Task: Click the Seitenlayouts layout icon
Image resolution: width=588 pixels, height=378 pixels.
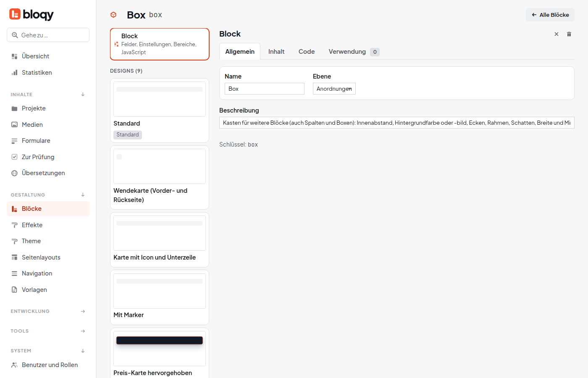Action: (x=14, y=257)
